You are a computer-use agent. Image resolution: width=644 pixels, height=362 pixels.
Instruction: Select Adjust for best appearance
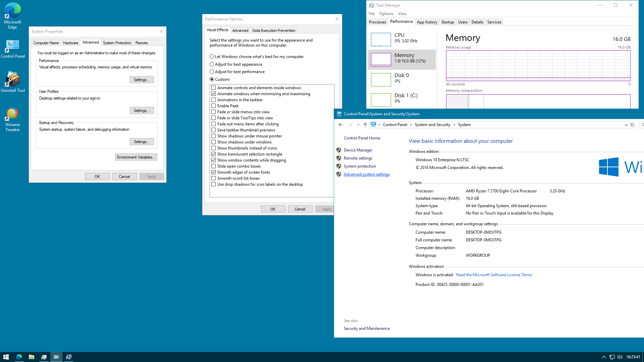(x=236, y=64)
